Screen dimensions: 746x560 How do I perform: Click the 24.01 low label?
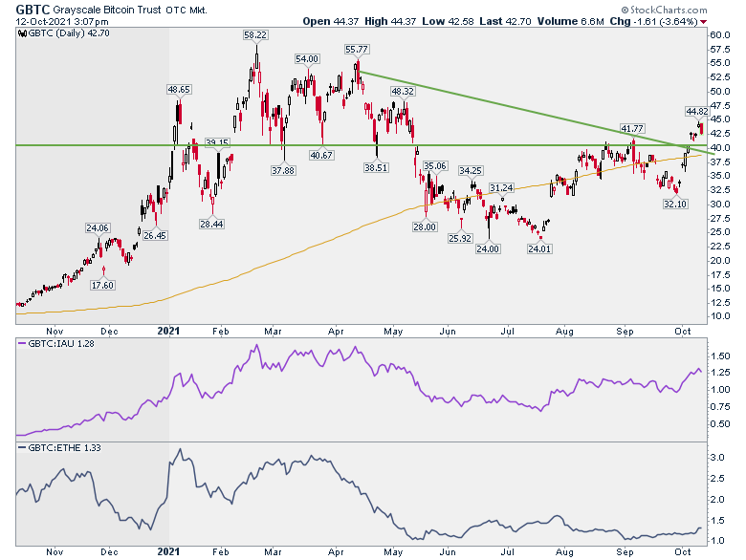539,248
